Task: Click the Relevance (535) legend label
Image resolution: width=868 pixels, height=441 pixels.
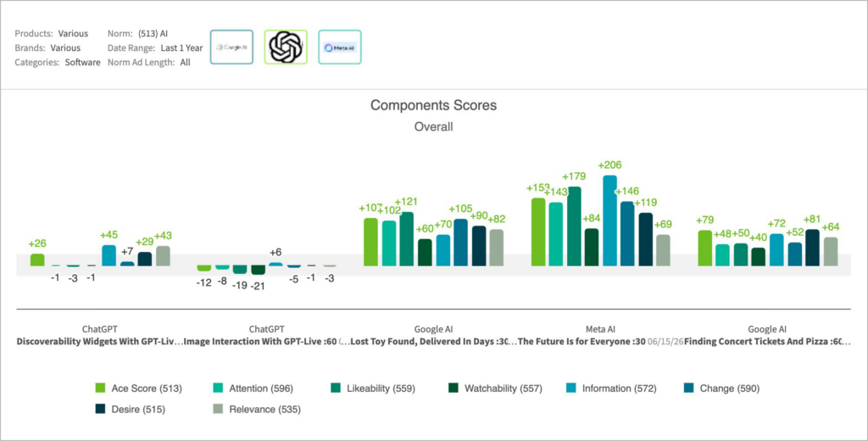Action: 265,410
